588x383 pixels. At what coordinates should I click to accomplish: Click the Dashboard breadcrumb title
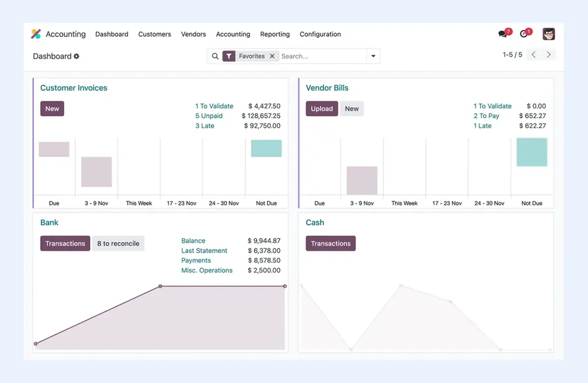[52, 56]
